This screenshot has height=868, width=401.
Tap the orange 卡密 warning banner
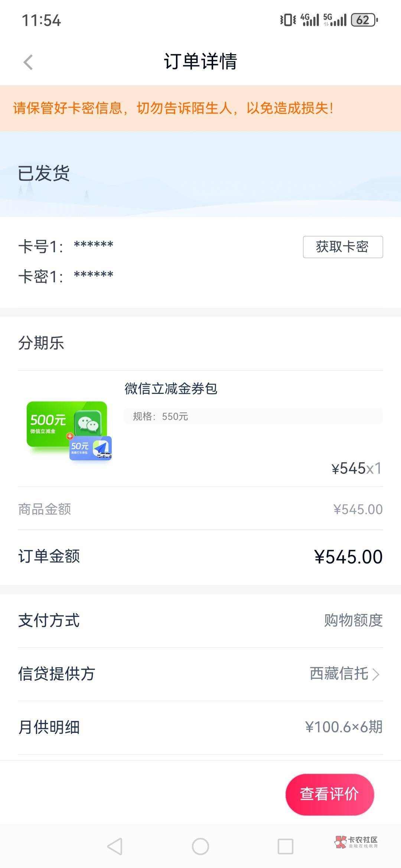coord(200,108)
